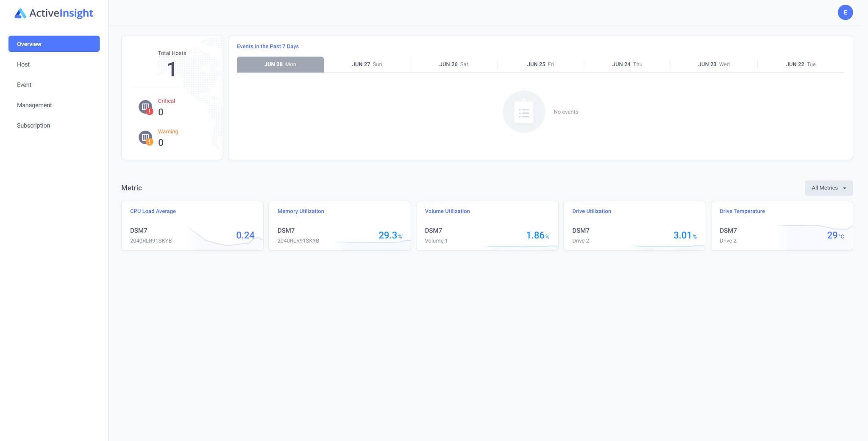Open the Event section
The height and width of the screenshot is (441, 868).
(x=24, y=85)
